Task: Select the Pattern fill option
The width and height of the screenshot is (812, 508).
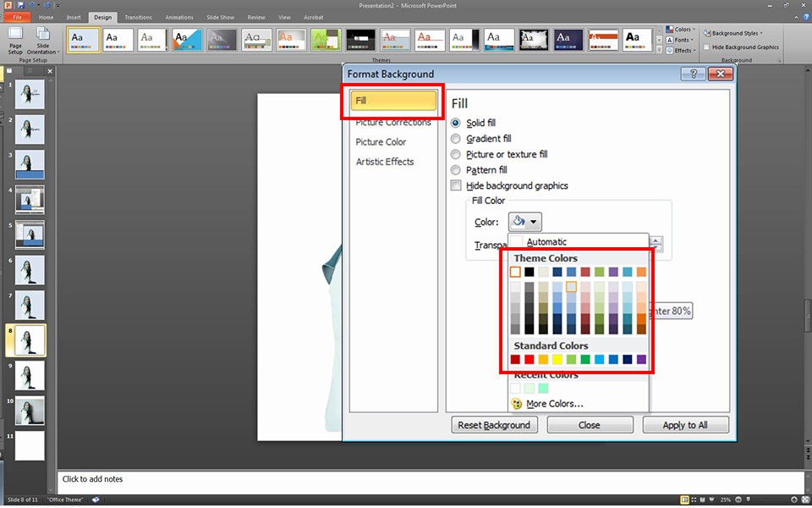Action: [457, 170]
